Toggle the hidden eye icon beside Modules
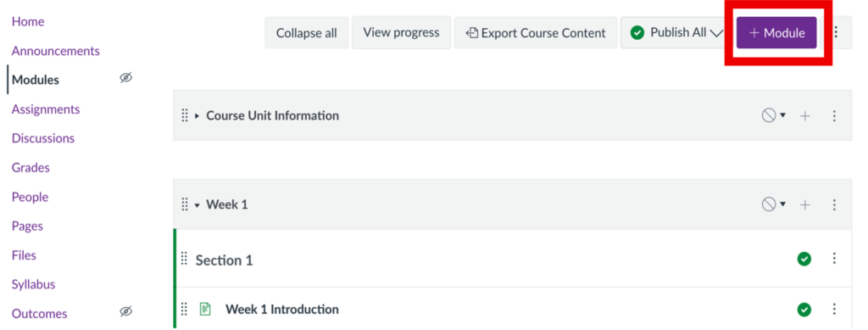The image size is (868, 330). pyautogui.click(x=126, y=77)
